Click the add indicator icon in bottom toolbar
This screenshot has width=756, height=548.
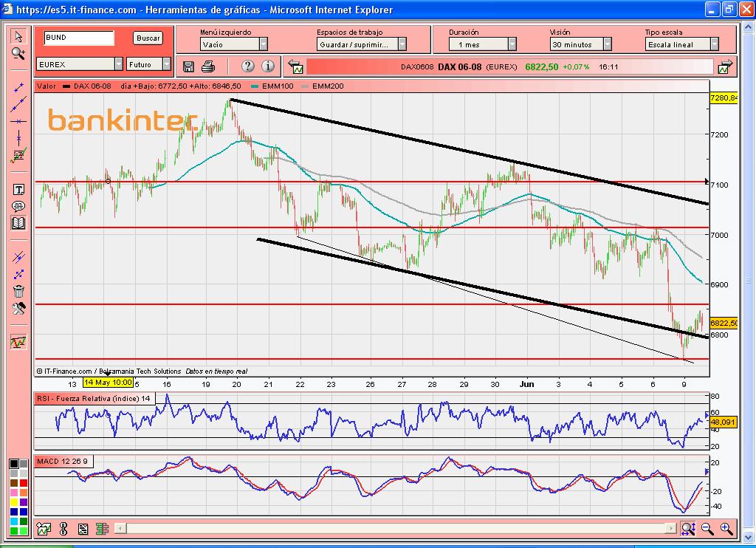click(44, 529)
